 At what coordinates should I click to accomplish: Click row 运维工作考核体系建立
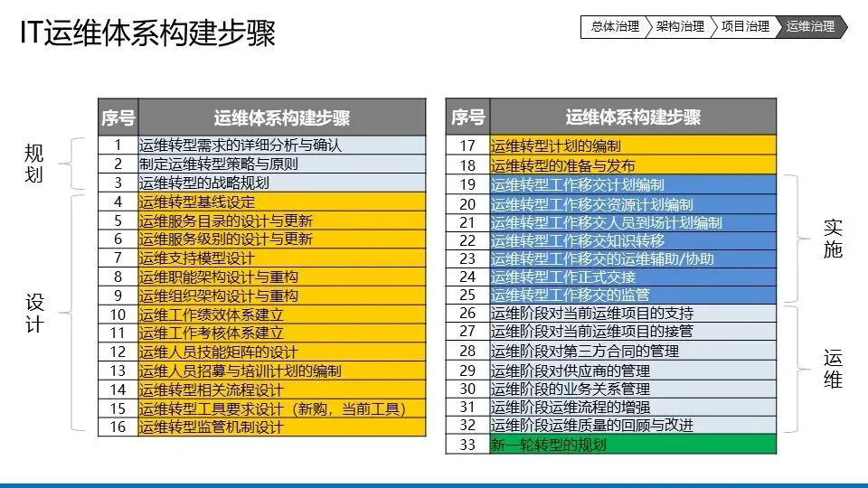[x=262, y=333]
